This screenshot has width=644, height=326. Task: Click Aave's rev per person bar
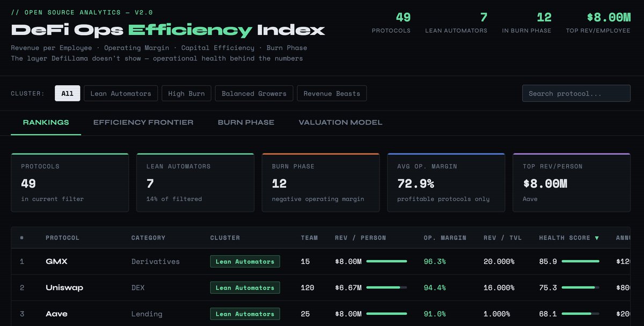coord(386,314)
